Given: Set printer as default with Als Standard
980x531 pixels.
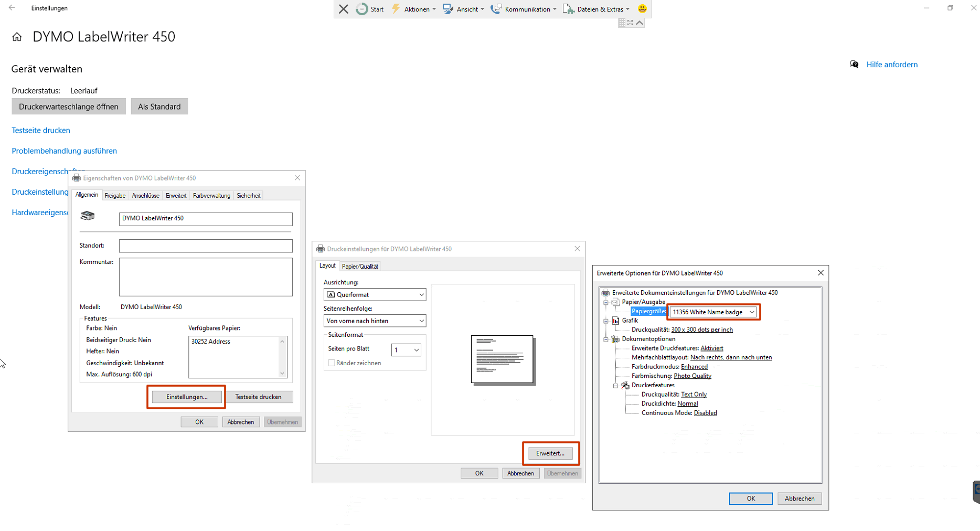Looking at the screenshot, I should (159, 107).
